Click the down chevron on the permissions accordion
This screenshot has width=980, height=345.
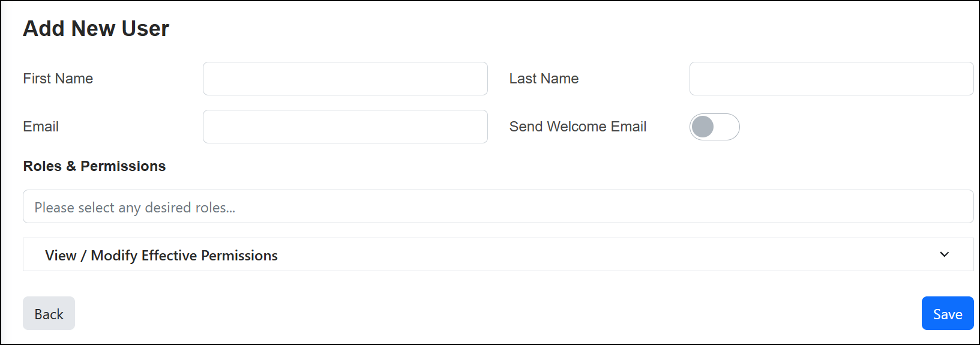point(944,254)
